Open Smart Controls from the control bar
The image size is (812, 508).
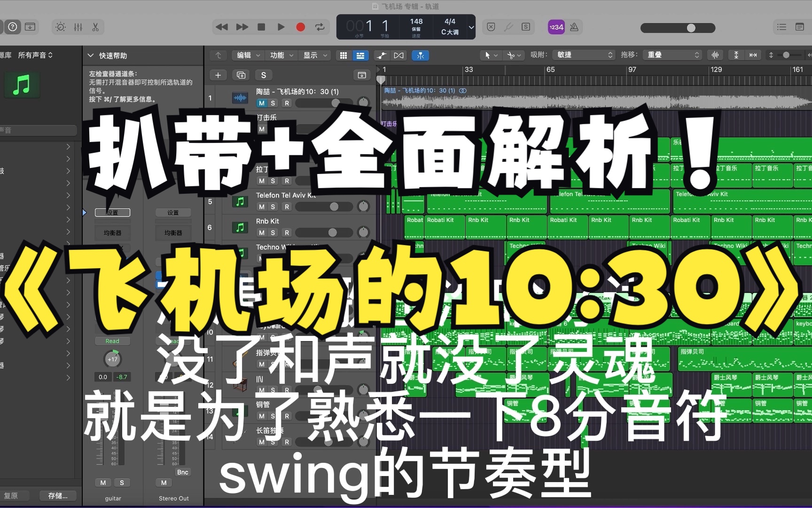click(61, 27)
